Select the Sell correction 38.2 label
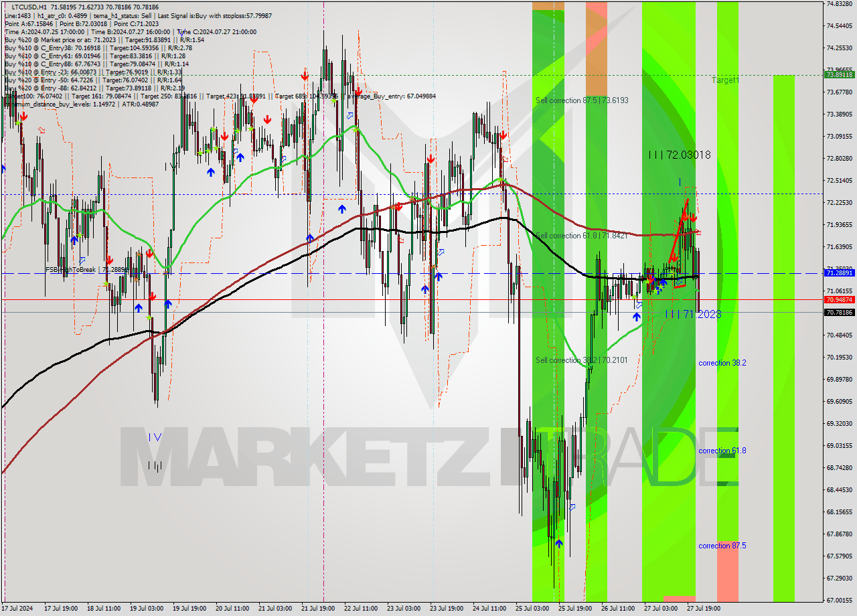Viewport: 857px width, 616px height. point(582,360)
